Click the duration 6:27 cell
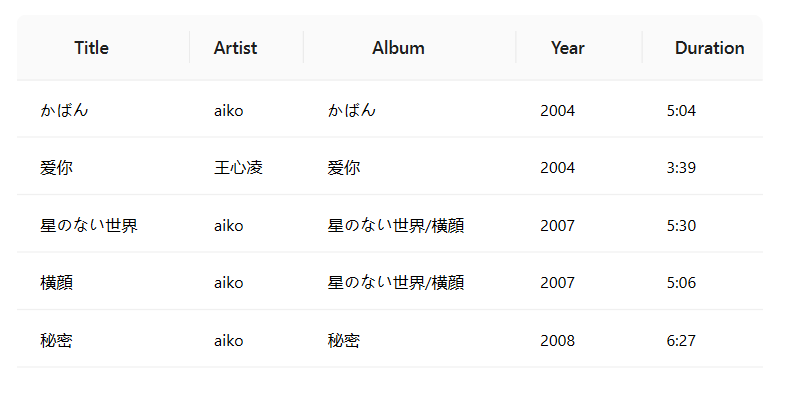 [x=681, y=340]
